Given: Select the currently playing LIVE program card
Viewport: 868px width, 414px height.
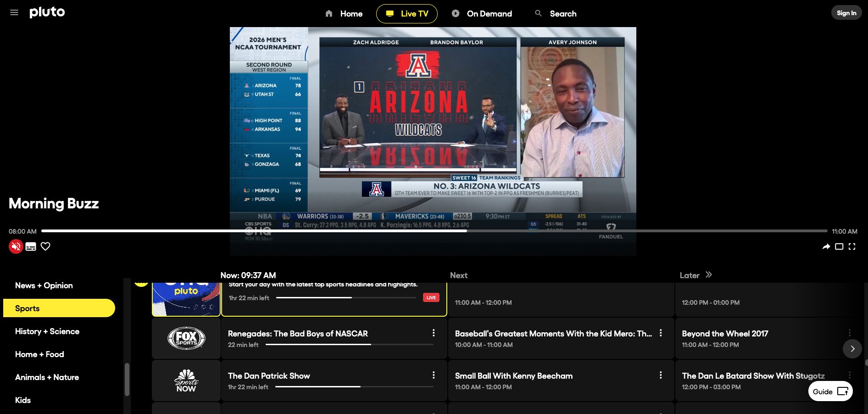Looking at the screenshot, I should [x=334, y=299].
